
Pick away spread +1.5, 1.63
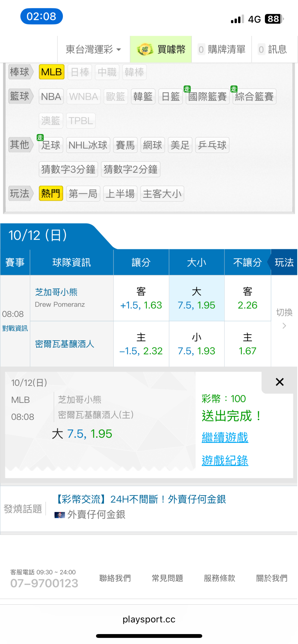141,298
